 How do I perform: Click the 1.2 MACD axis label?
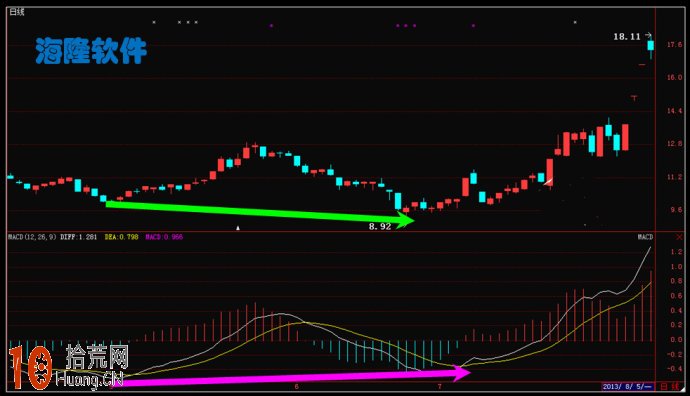pos(676,252)
